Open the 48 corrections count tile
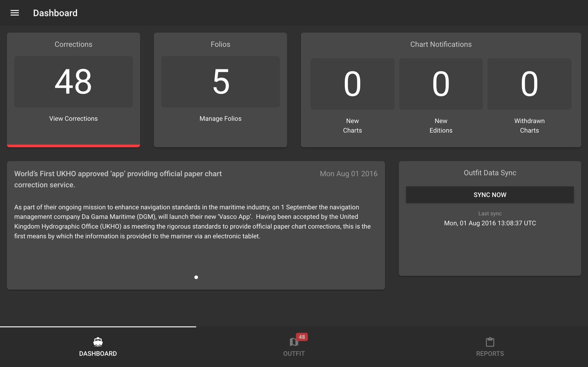The image size is (588, 367). click(x=73, y=82)
